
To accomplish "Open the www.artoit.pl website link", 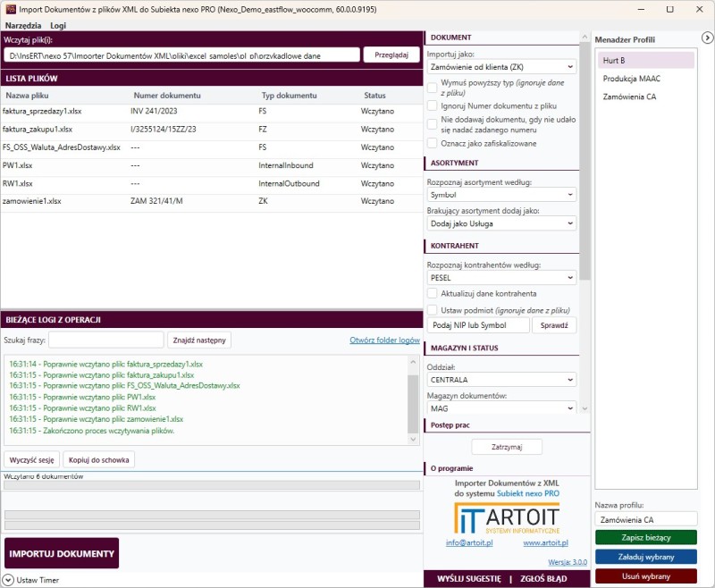I will point(545,542).
